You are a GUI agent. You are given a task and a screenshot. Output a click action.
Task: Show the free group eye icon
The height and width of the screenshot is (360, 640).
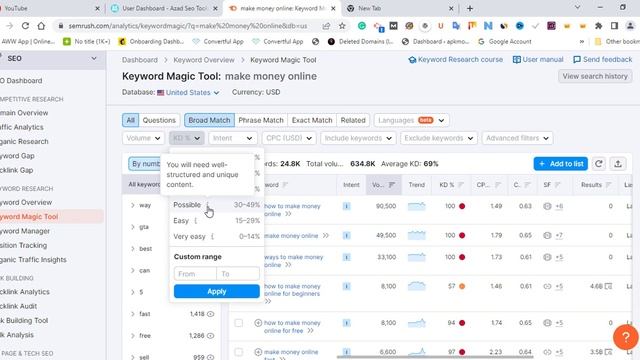point(211,336)
